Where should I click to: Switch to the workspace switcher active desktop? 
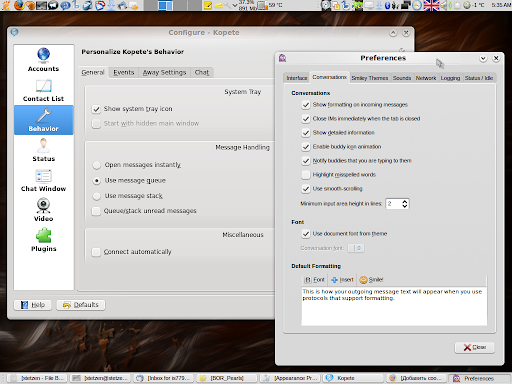[165, 5]
